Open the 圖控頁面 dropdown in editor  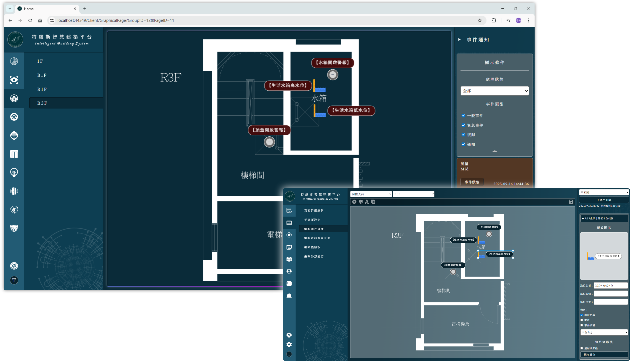[371, 194]
